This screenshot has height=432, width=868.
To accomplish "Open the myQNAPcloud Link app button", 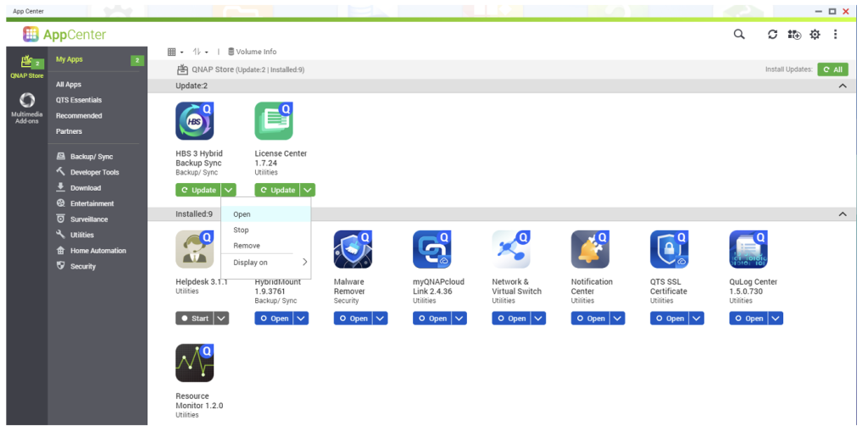I will click(432, 318).
